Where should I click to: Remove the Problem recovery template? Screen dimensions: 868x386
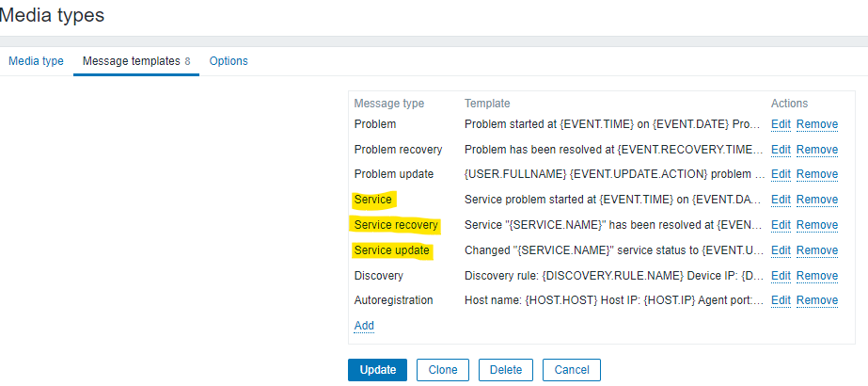(816, 150)
